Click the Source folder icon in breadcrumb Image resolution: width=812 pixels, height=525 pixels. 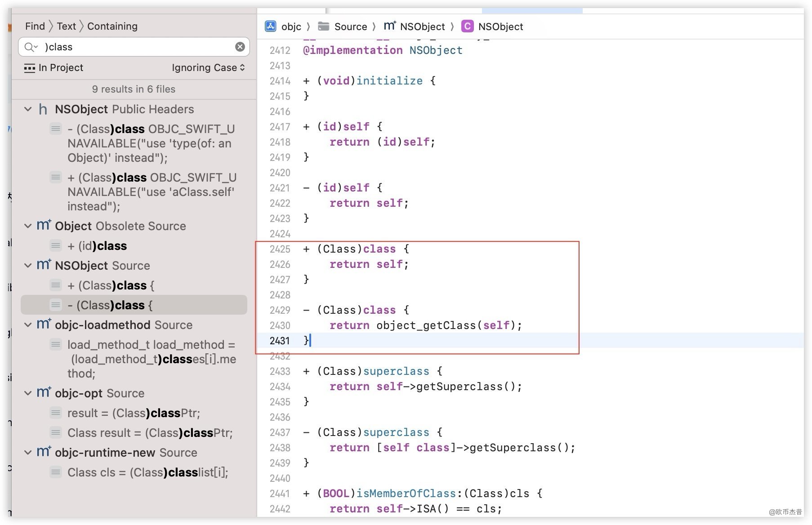323,27
